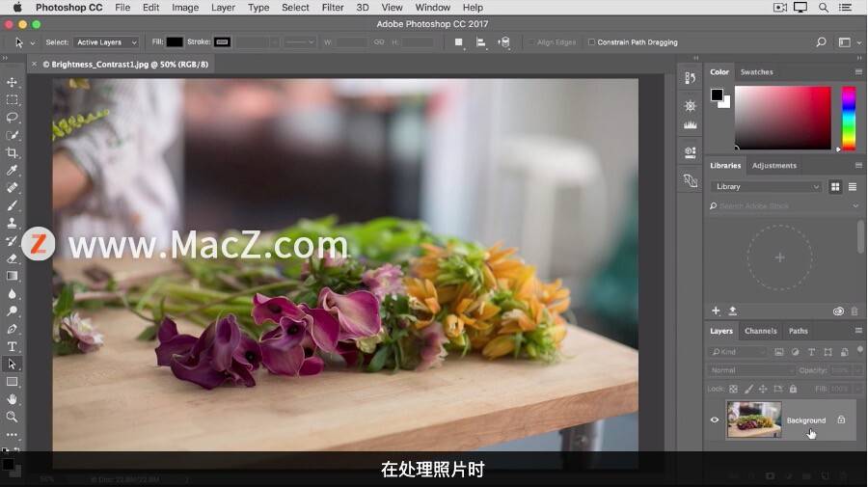The image size is (868, 487).
Task: Select the Eyedropper tool
Action: point(12,170)
